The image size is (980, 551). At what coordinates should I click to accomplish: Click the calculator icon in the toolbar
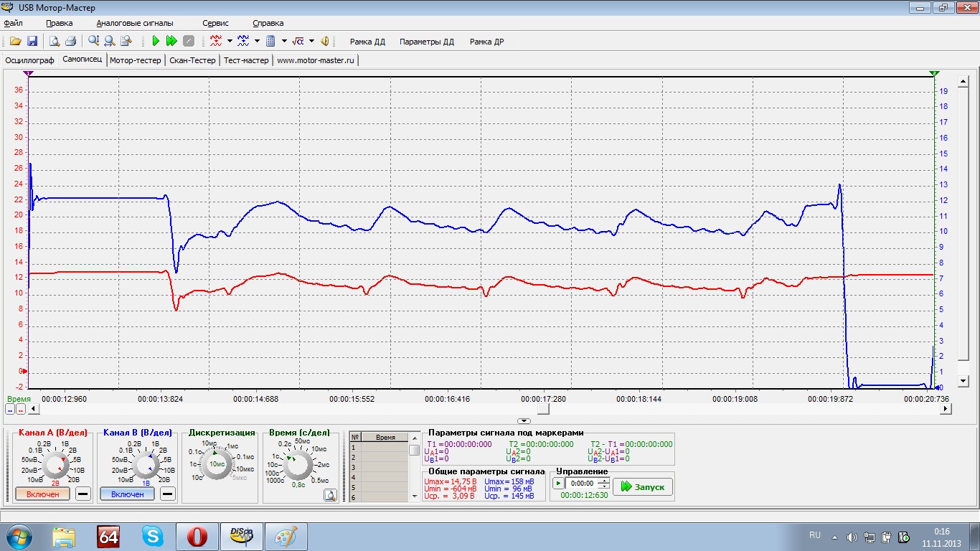(x=271, y=42)
